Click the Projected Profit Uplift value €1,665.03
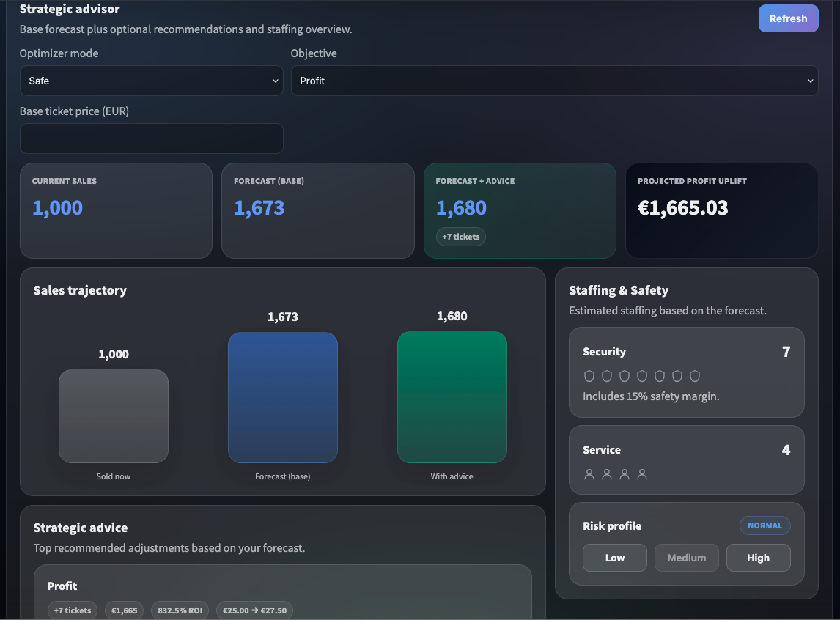Viewport: 840px width, 620px height. tap(682, 207)
